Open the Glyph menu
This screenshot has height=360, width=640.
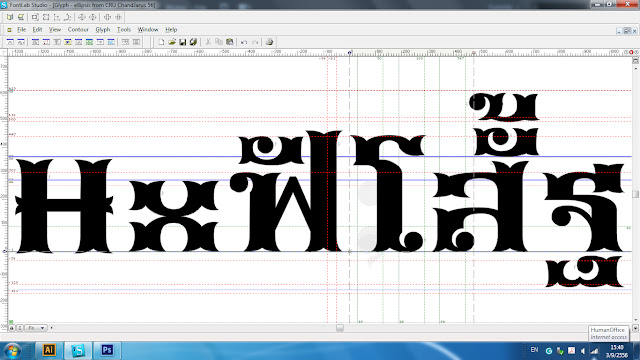102,29
